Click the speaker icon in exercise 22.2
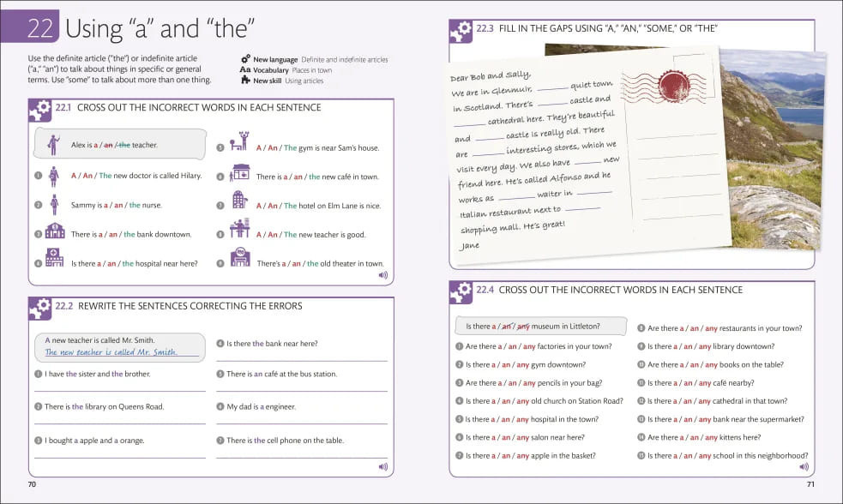Screen dimensions: 843x504 click(x=382, y=466)
